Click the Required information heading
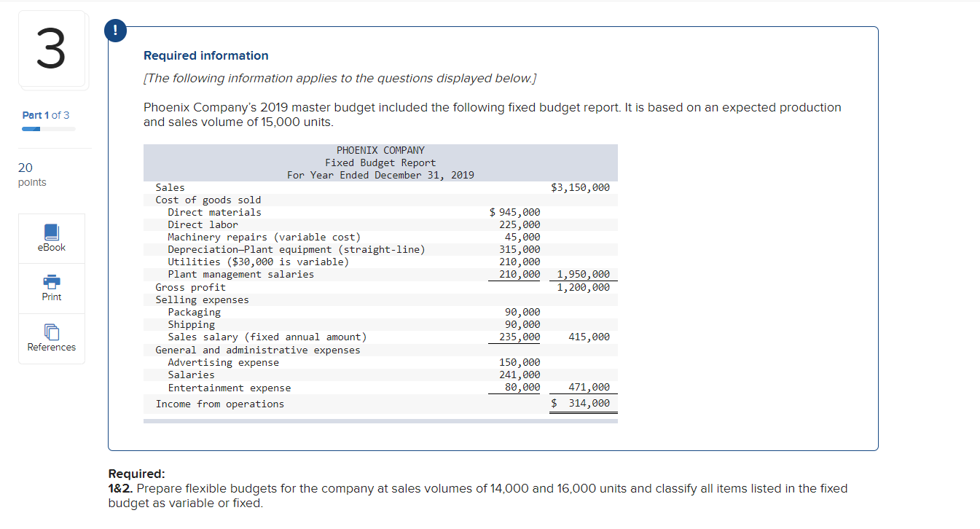The height and width of the screenshot is (529, 980). 206,55
